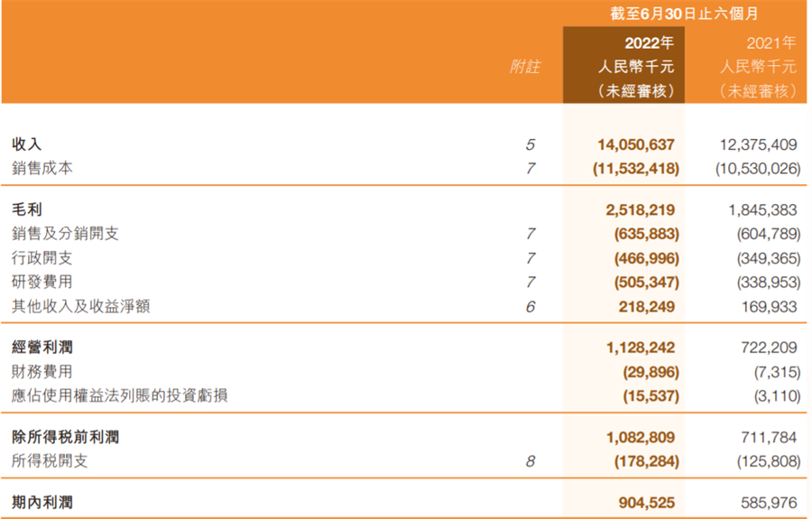Click gross profit value 2,518,219
The image size is (812, 519).
point(640,209)
